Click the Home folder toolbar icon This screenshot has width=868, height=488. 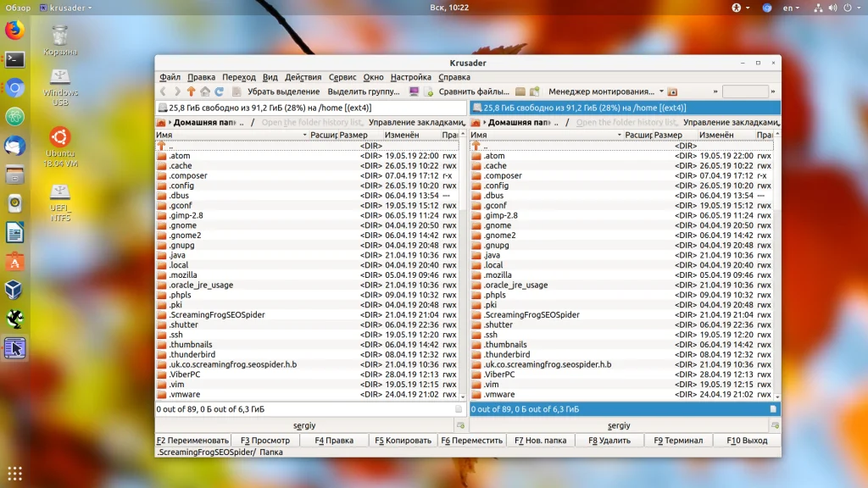point(205,91)
